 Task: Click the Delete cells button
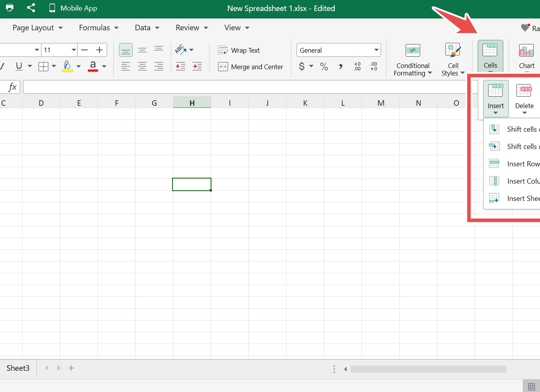tap(524, 99)
